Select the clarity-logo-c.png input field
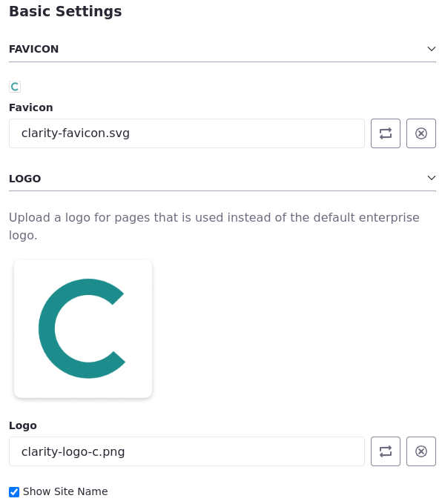The image size is (442, 504). [x=187, y=451]
